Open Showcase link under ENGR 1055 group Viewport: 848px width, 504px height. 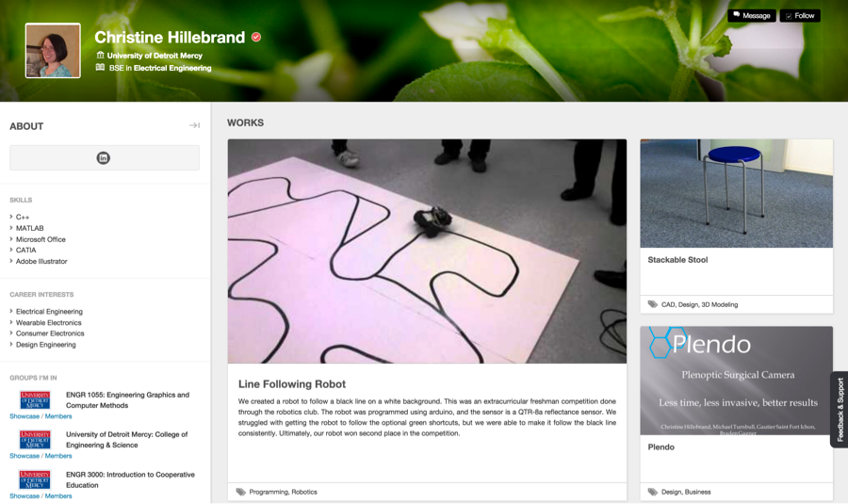point(24,416)
